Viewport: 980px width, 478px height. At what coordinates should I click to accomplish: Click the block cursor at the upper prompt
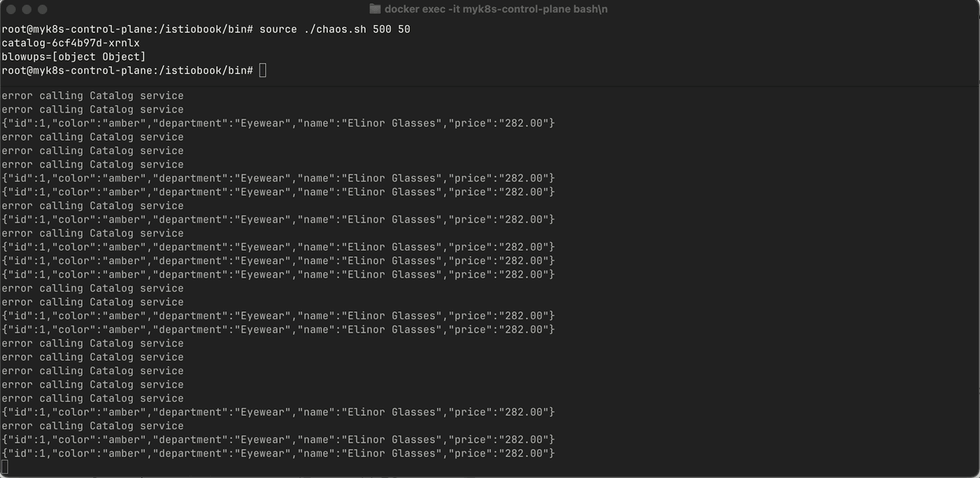(263, 71)
